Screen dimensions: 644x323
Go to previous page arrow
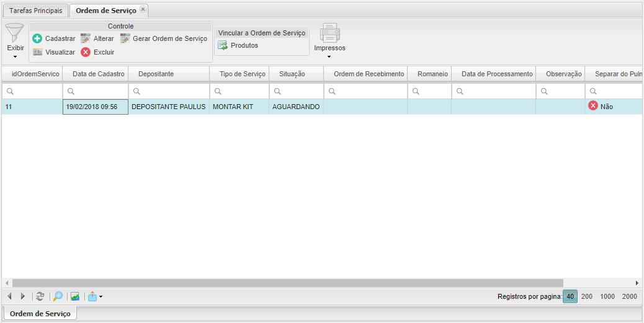(10, 296)
